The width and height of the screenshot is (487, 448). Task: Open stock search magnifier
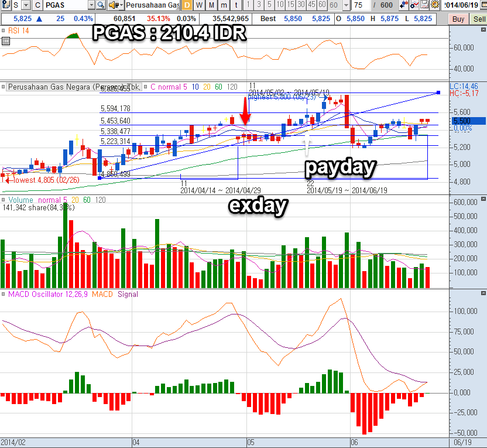tap(101, 5)
